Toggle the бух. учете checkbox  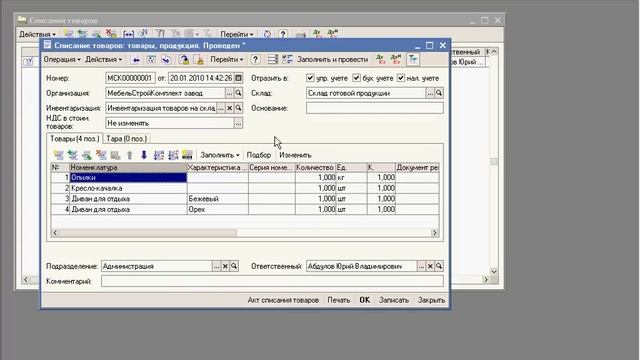pos(356,78)
